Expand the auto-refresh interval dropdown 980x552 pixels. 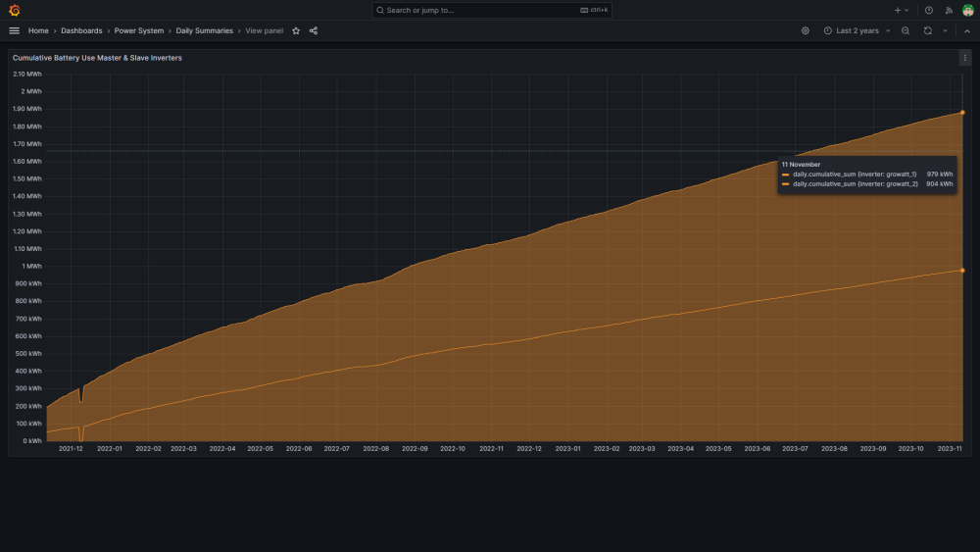[x=945, y=30]
